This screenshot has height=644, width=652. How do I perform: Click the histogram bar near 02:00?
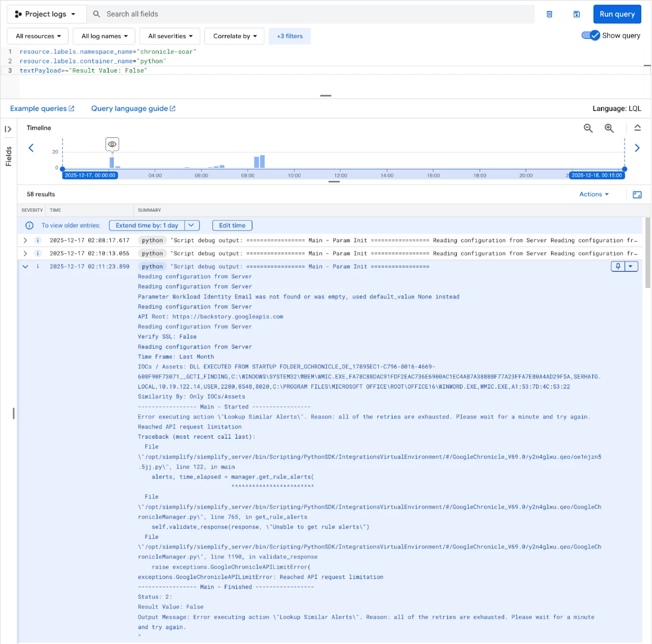pyautogui.click(x=112, y=162)
